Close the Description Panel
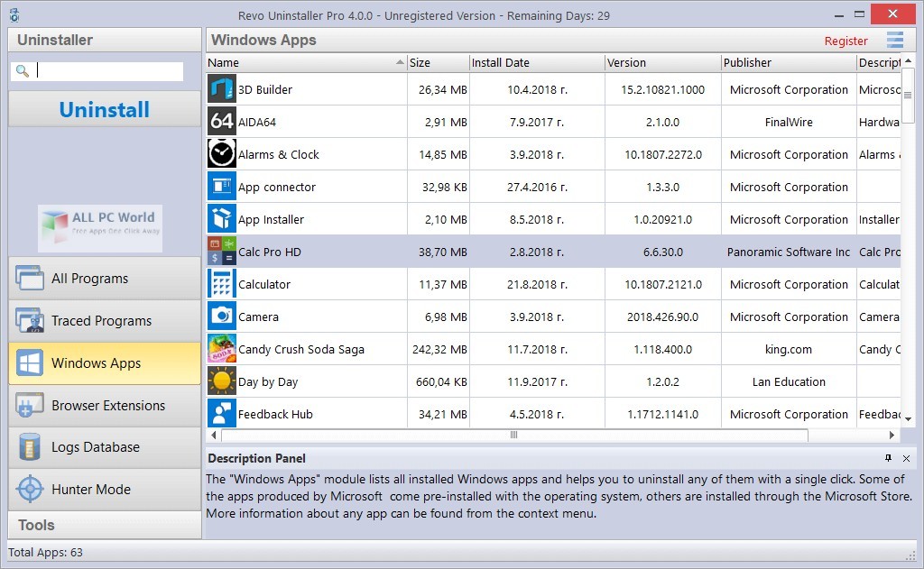Screen dimensions: 924x569 pos(906,459)
